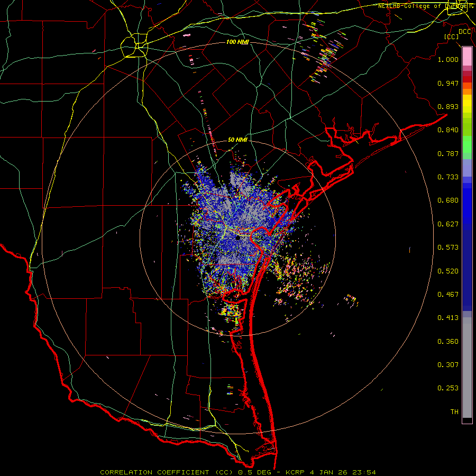
Task: Click the 0.360 value on the color scale
Action: click(448, 342)
